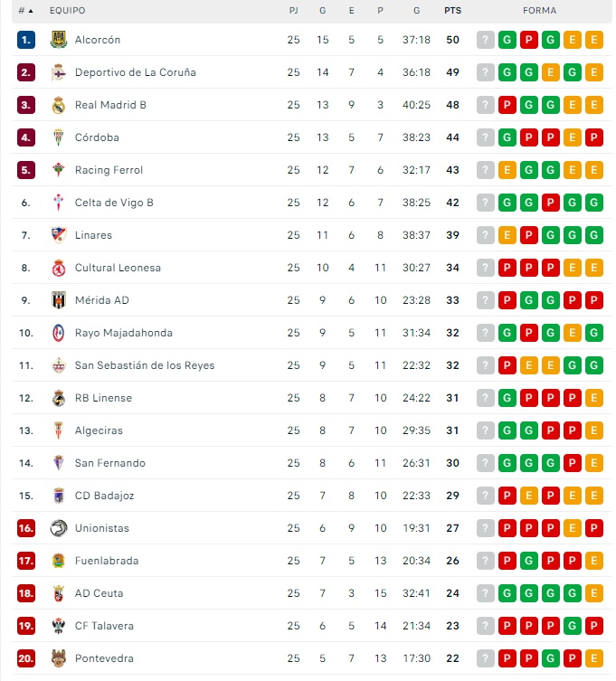
Task: Click the gray ? badge in Linares row
Action: (486, 235)
